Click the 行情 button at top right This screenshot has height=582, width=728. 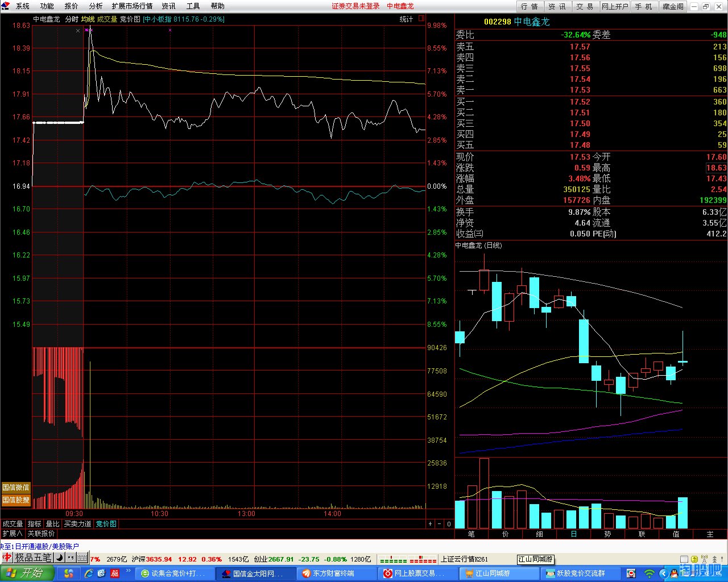530,6
